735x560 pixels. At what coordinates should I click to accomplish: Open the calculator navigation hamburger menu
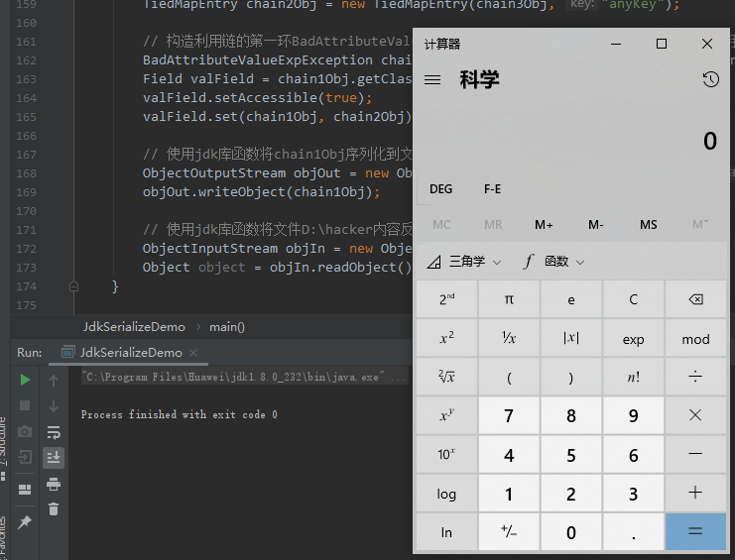click(432, 80)
